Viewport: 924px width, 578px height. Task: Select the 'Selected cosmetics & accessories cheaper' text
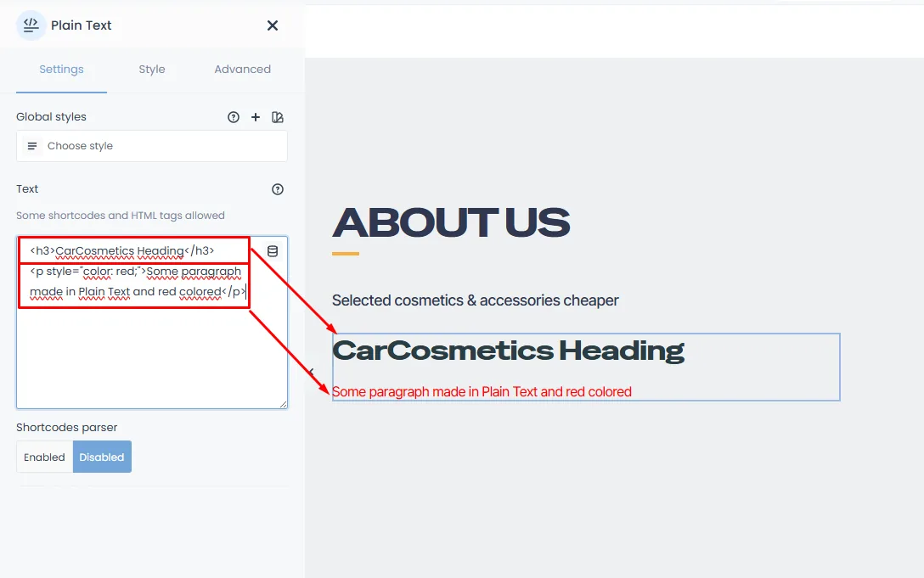point(475,300)
